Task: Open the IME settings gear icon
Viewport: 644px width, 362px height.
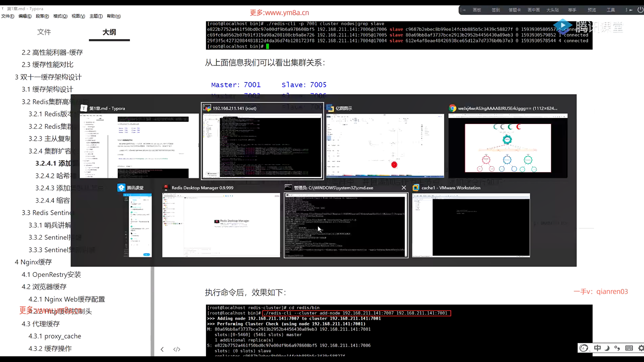Action: (641, 348)
